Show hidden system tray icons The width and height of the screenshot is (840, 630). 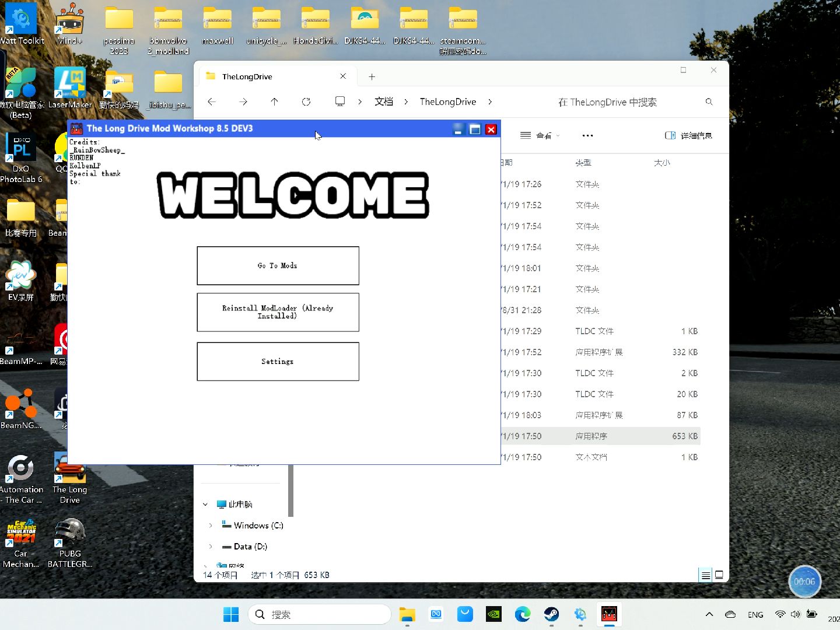[709, 614]
